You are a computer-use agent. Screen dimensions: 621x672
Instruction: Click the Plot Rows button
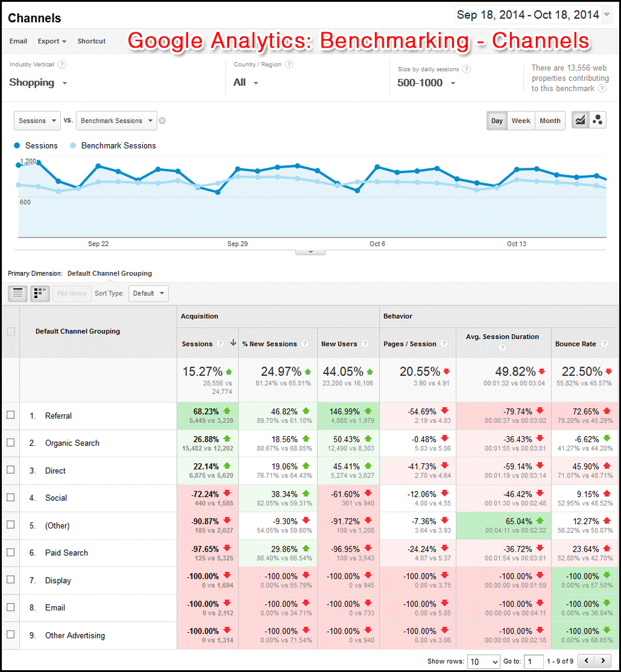(72, 294)
